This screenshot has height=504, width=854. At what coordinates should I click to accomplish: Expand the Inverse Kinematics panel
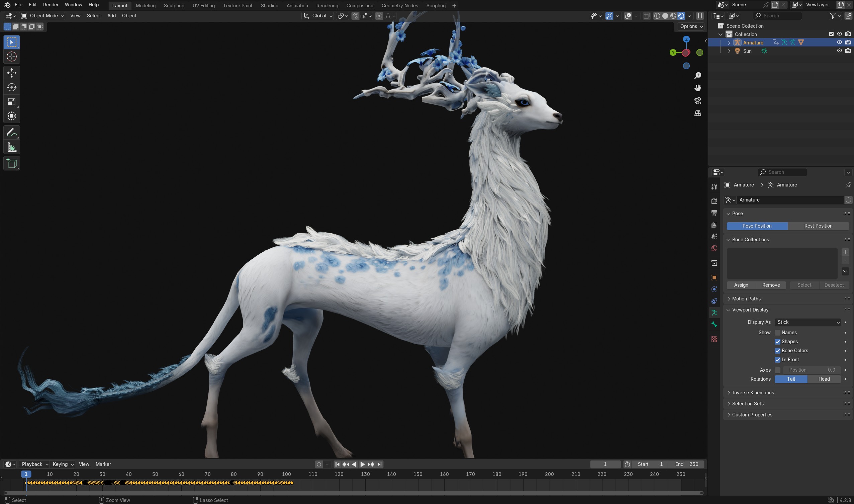753,393
